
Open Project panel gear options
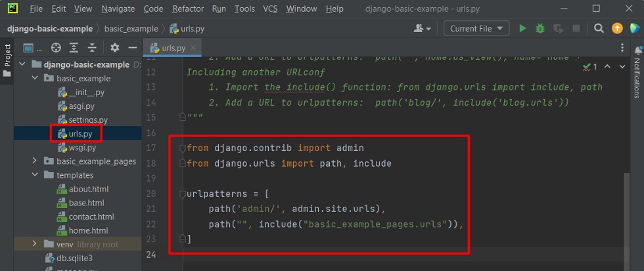[x=115, y=48]
